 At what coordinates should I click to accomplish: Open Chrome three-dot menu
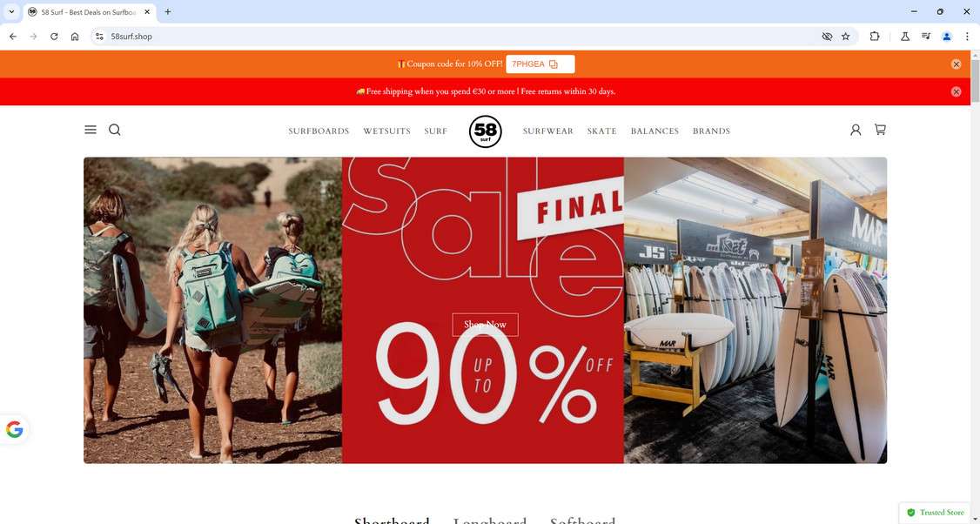(967, 37)
